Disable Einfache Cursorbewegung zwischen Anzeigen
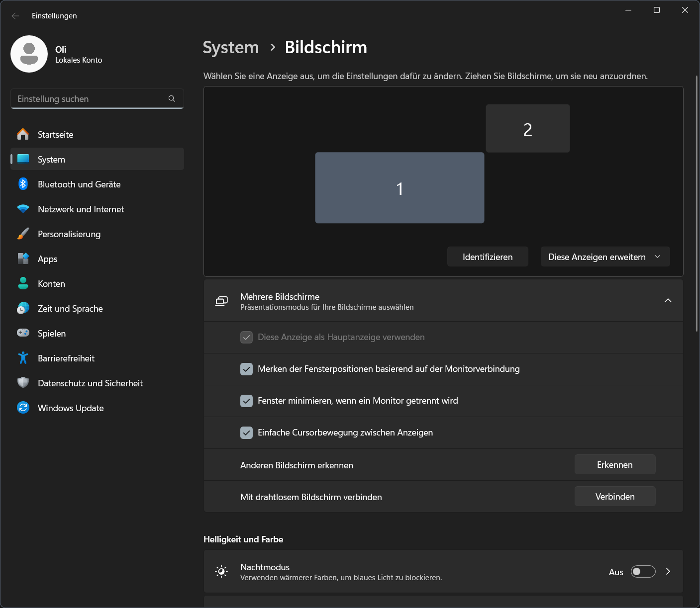Viewport: 700px width, 608px height. [246, 433]
